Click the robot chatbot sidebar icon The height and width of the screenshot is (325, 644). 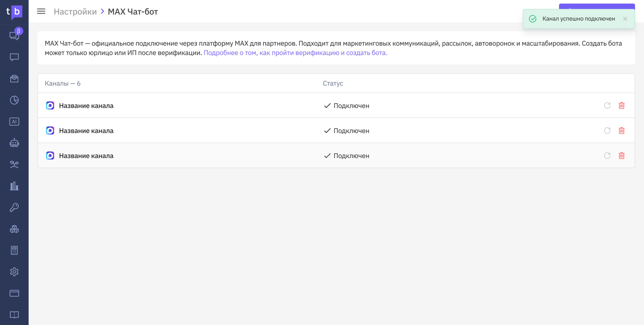(x=14, y=143)
